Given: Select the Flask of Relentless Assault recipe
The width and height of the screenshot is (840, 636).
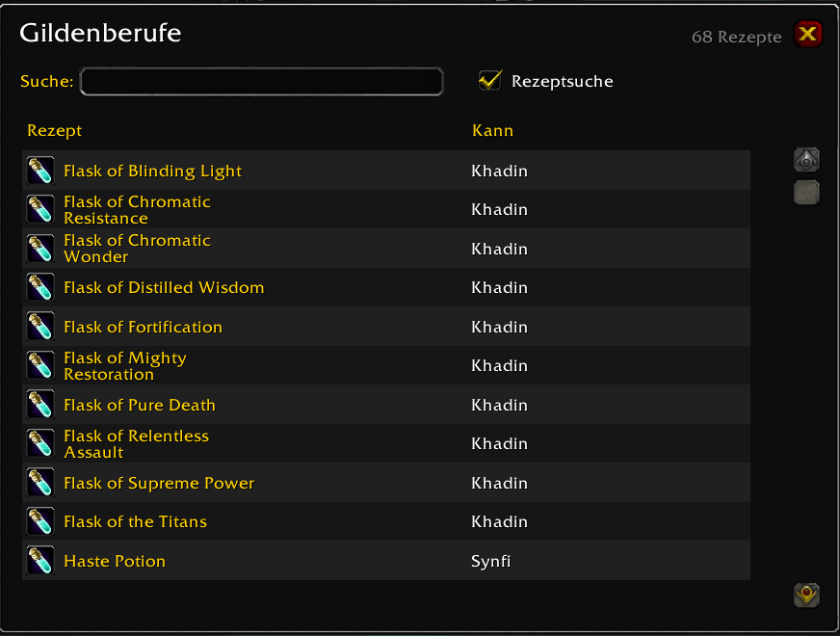Looking at the screenshot, I should coord(385,443).
